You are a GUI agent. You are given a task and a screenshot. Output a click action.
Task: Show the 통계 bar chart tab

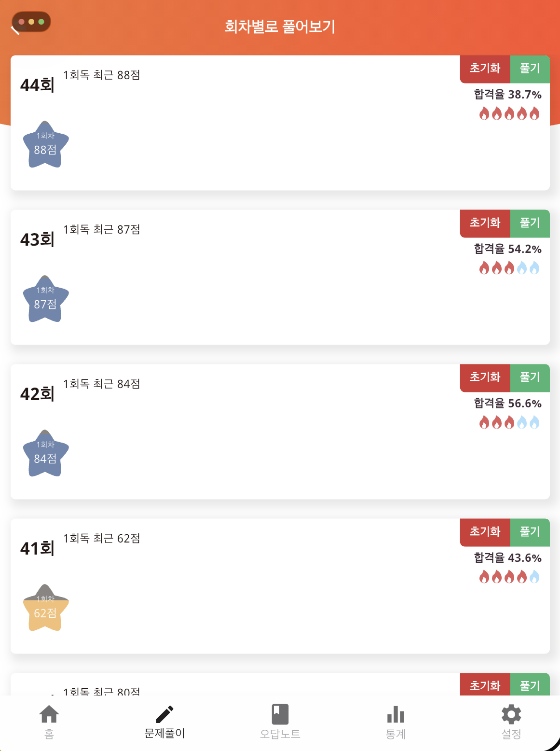click(x=396, y=722)
